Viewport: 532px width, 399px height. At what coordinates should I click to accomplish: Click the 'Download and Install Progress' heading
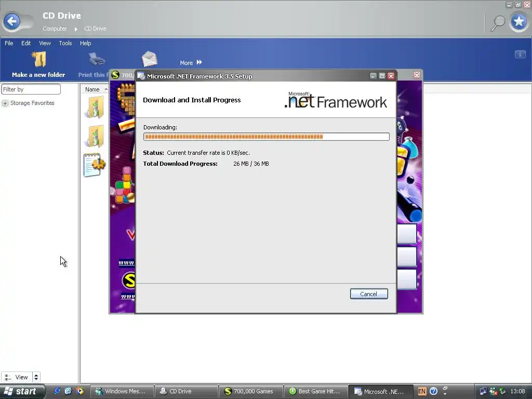tap(192, 100)
